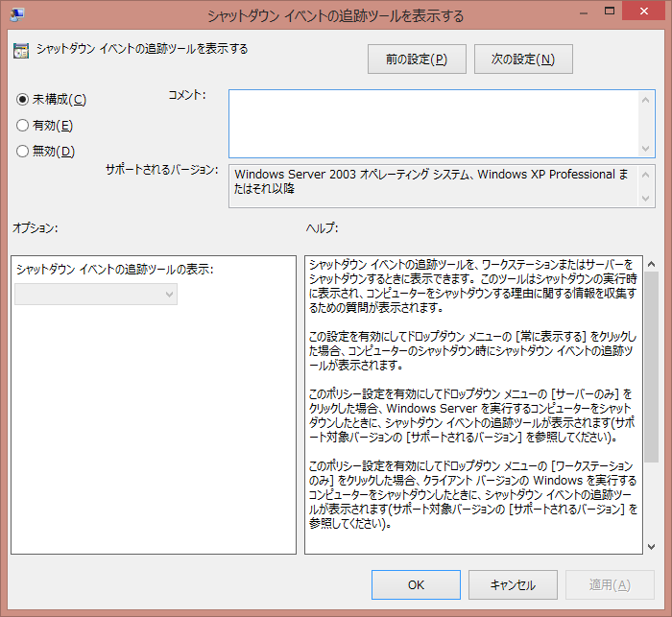Click the サポートされるバージョン: label

161,170
